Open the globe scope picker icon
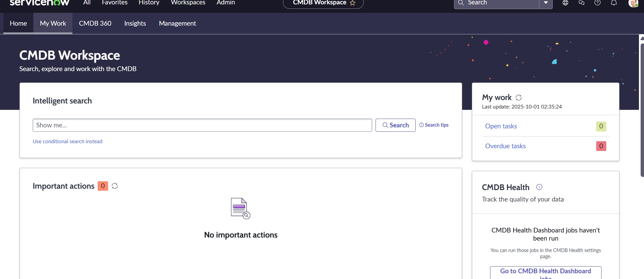The height and width of the screenshot is (279, 644). coord(566,3)
